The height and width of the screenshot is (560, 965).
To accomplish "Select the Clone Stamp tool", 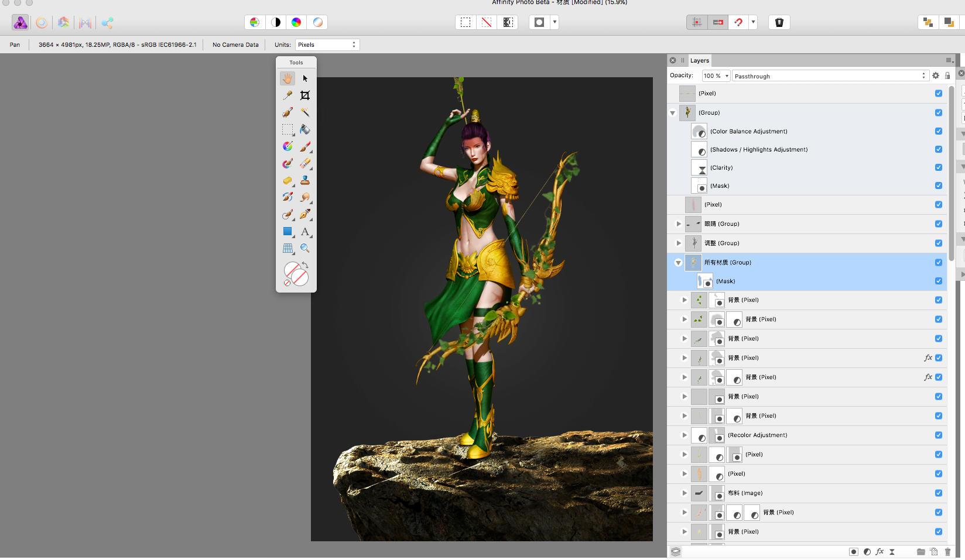I will tap(305, 180).
